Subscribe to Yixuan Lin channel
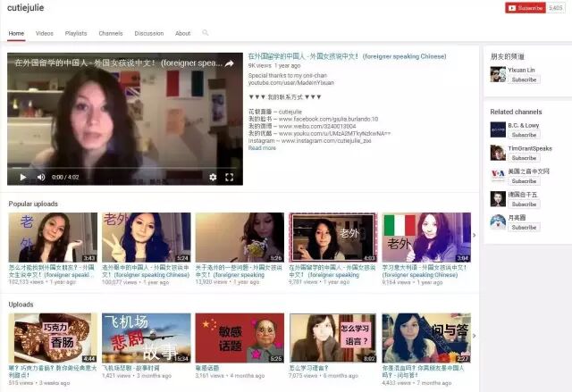The height and width of the screenshot is (392, 572). tap(524, 79)
